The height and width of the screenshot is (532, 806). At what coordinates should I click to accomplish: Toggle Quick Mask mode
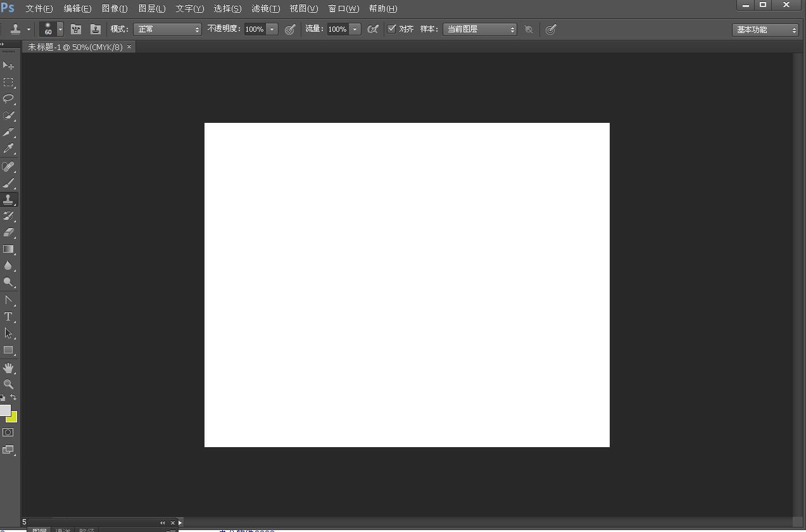pos(8,433)
